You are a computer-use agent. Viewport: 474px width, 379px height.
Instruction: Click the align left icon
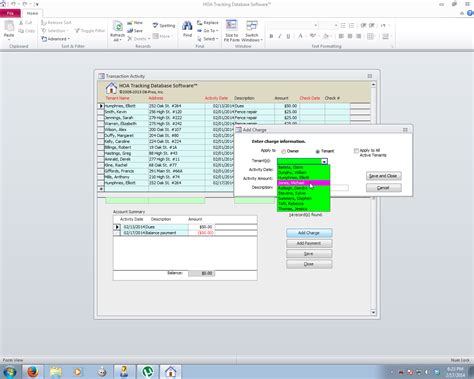click(x=341, y=36)
